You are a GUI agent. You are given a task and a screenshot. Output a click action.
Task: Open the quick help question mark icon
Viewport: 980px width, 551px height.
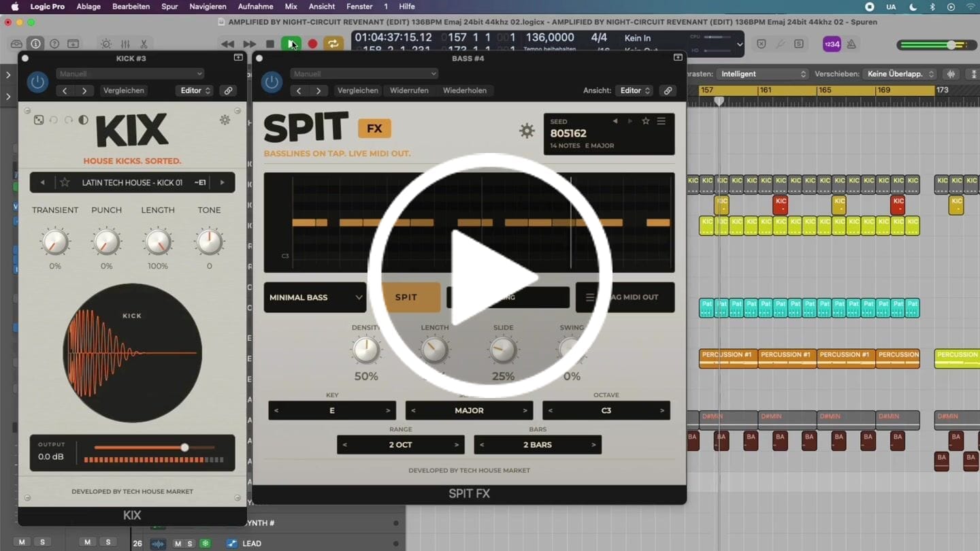(x=54, y=44)
